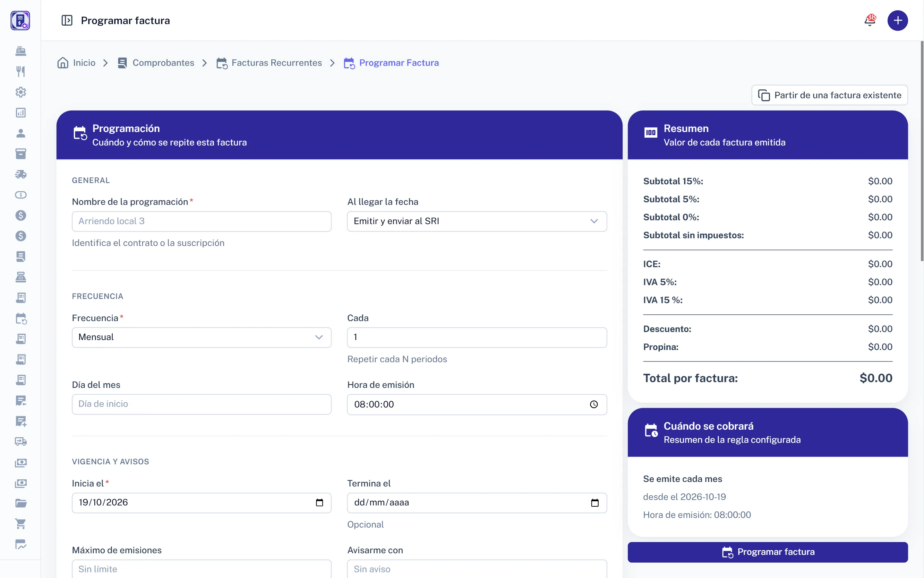Click the round plus quick-add button
Image resolution: width=924 pixels, height=578 pixels.
point(897,20)
